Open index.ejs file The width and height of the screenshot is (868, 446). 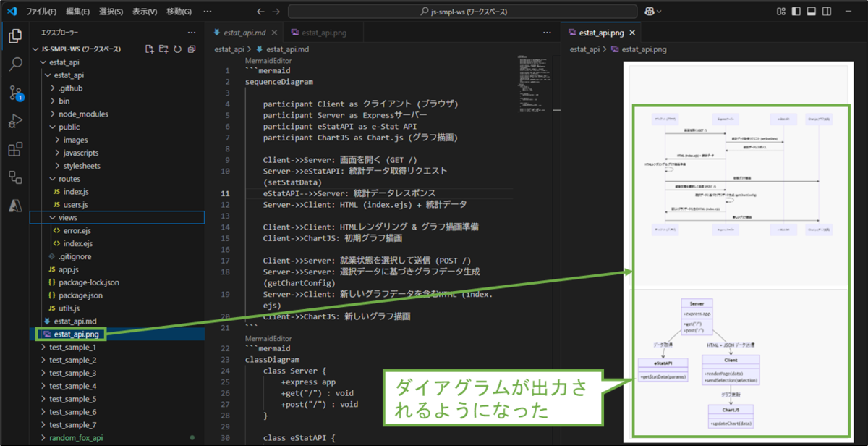tap(77, 243)
